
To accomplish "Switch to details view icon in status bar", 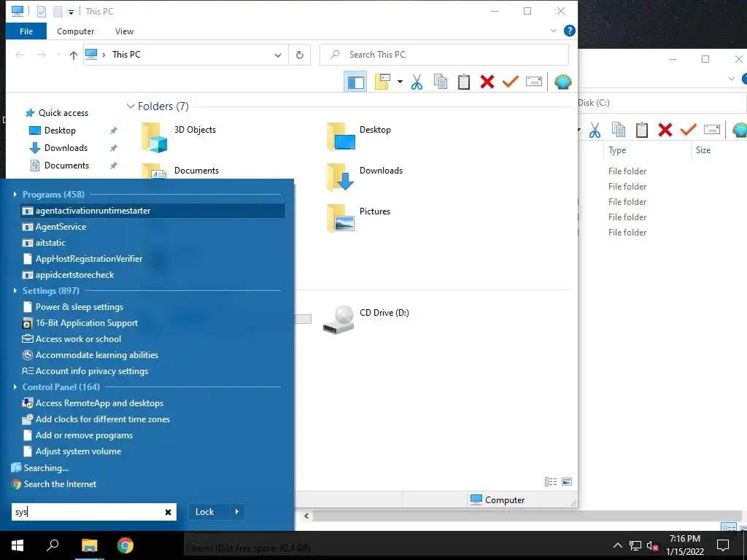I will (x=551, y=482).
